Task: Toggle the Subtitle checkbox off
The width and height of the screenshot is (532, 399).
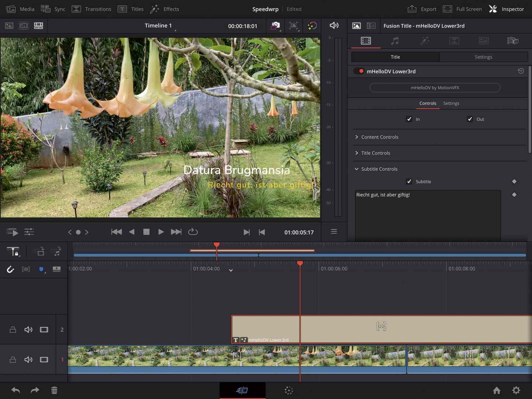Action: (x=409, y=181)
